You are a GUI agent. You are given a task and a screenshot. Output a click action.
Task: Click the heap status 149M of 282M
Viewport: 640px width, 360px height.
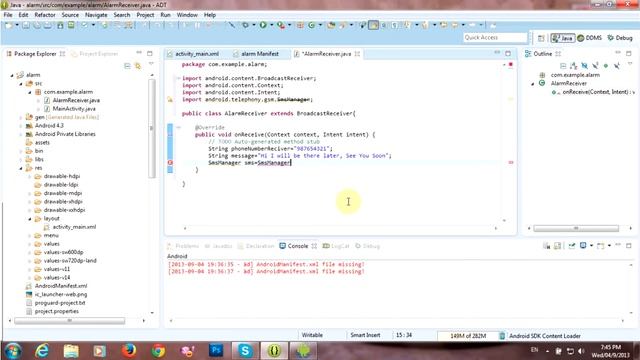point(468,336)
